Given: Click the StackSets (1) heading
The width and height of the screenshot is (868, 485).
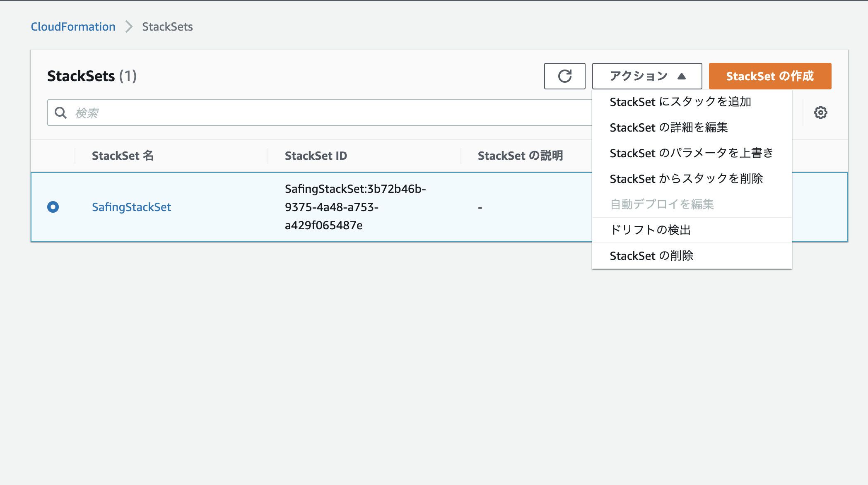Looking at the screenshot, I should click(x=92, y=76).
